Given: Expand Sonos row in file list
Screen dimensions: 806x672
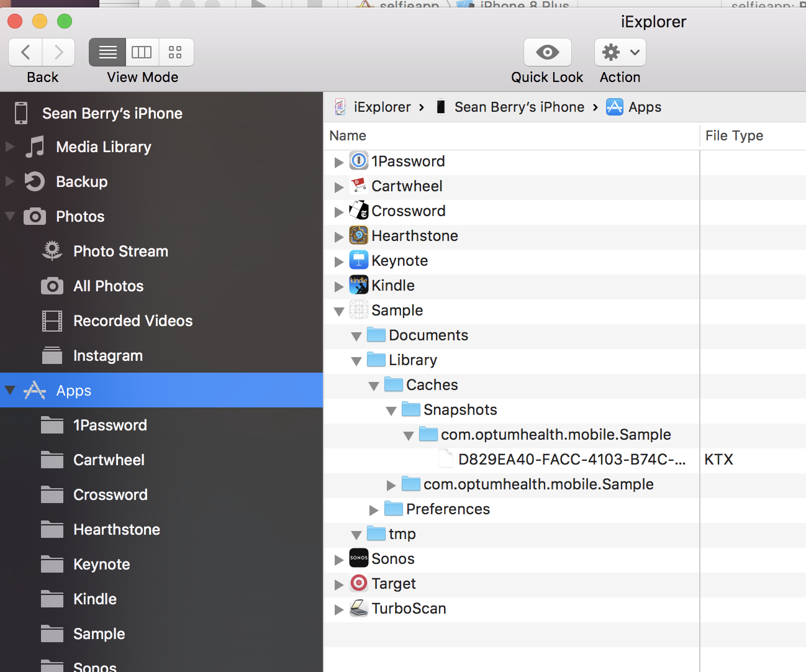Looking at the screenshot, I should (339, 560).
